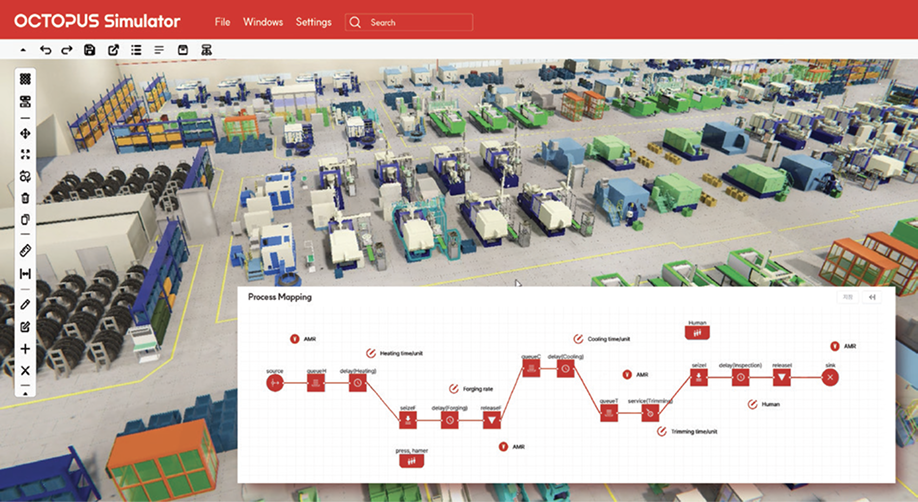Select the move four-arrow tool
The width and height of the screenshot is (918, 502).
point(25,134)
